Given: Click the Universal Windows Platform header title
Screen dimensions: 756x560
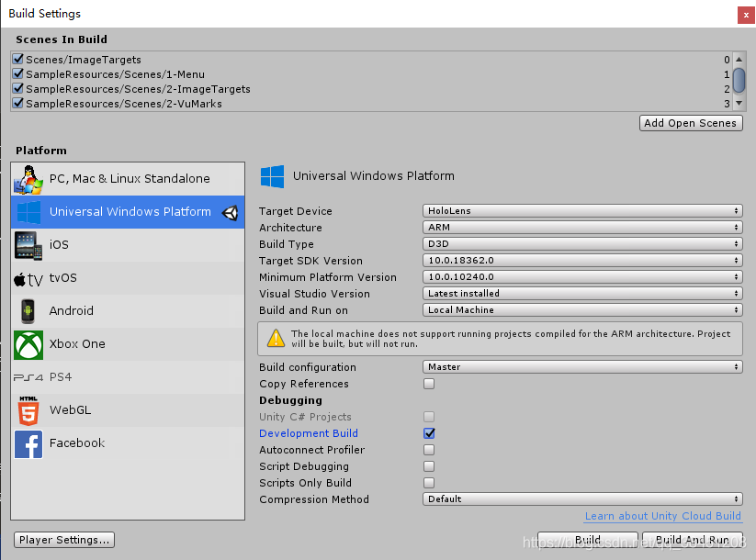Looking at the screenshot, I should pyautogui.click(x=374, y=176).
